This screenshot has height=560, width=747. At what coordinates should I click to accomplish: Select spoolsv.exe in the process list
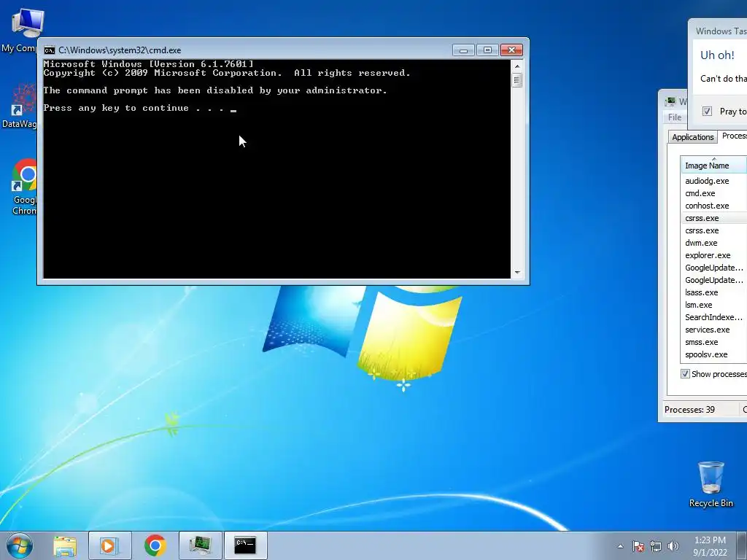point(713,354)
